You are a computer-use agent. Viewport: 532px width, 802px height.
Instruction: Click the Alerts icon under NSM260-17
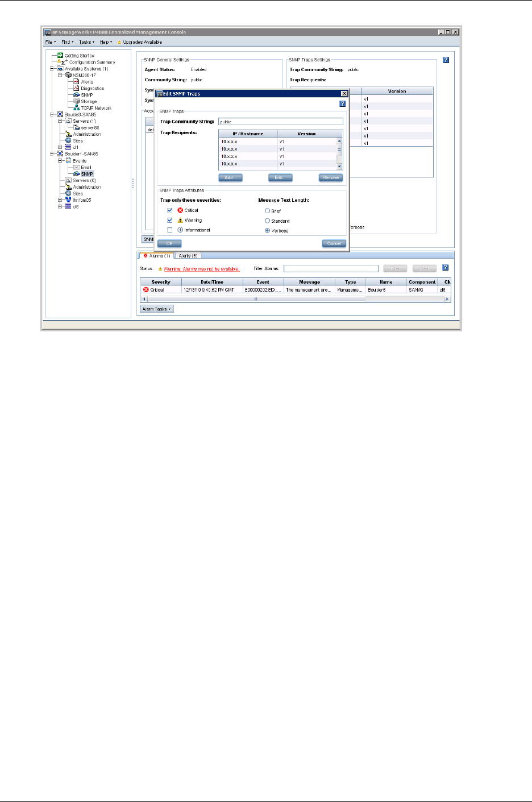pos(76,82)
